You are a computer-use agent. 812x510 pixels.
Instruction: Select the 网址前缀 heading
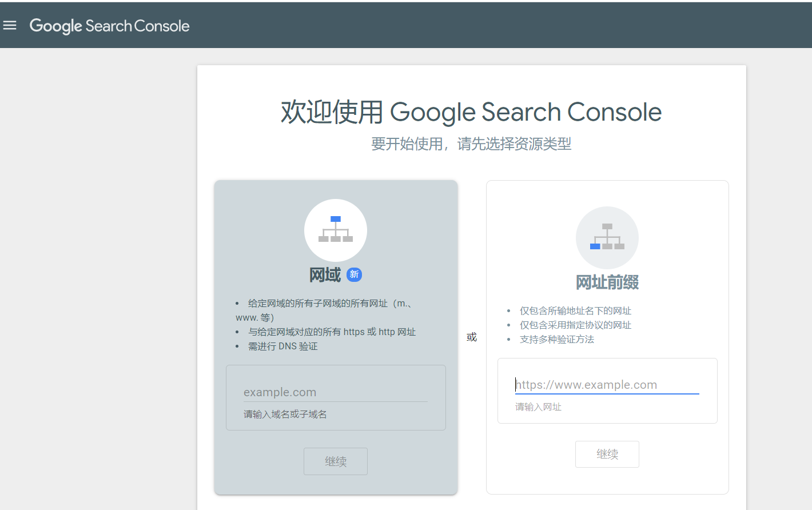tap(607, 282)
